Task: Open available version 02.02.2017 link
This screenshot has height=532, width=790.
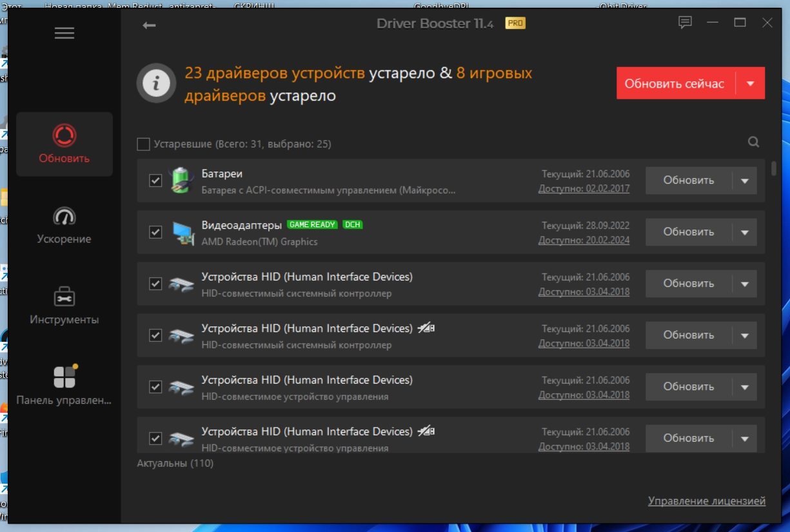Action: [x=584, y=188]
